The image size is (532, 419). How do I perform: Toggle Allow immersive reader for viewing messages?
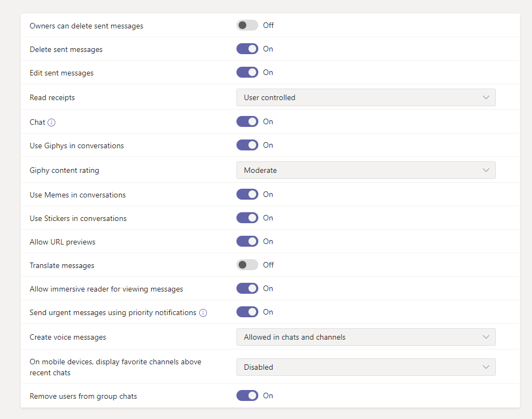point(247,288)
